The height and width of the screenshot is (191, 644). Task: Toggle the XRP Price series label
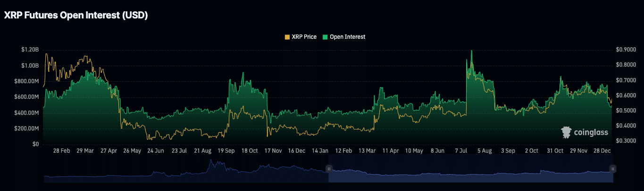coord(304,37)
